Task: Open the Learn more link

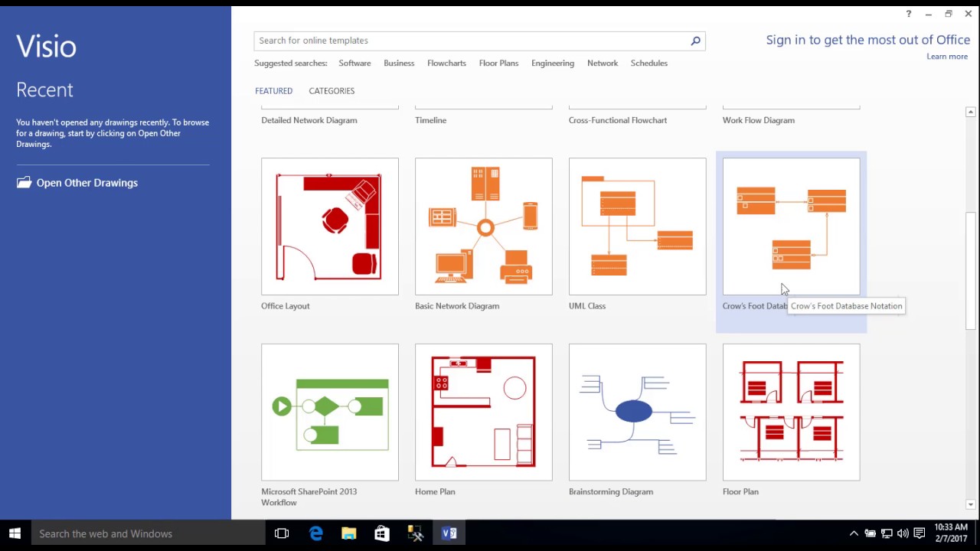Action: 947,57
